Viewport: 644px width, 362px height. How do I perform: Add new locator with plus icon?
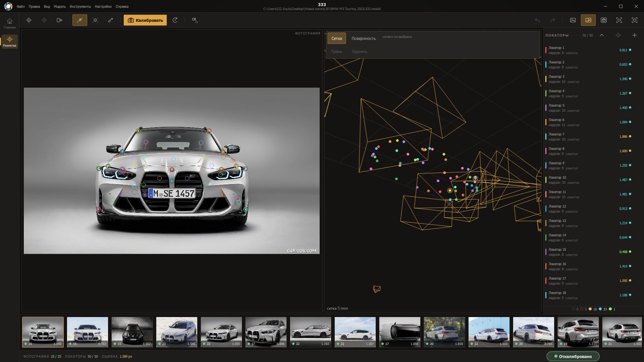(634, 35)
